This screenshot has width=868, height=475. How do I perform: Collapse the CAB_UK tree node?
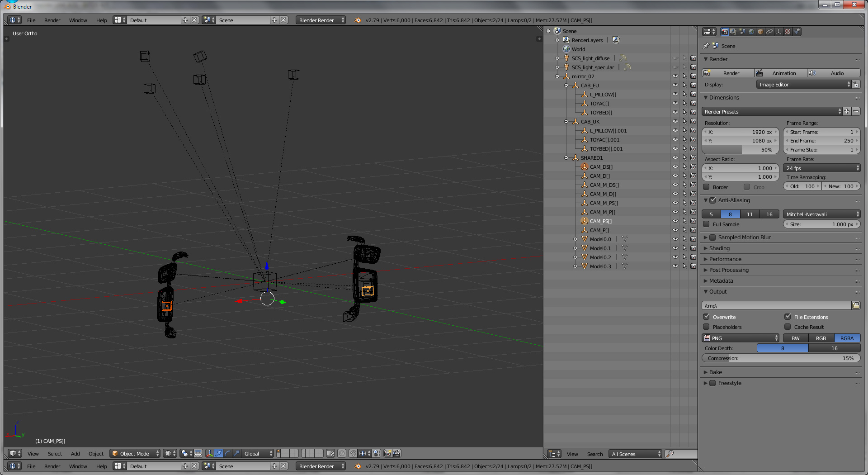566,121
